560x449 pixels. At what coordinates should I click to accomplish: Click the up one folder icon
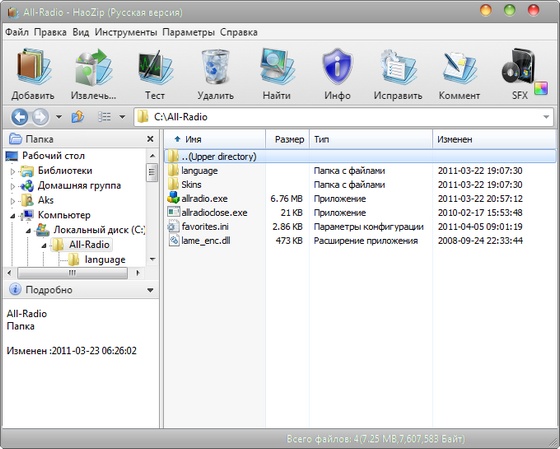pos(78,117)
